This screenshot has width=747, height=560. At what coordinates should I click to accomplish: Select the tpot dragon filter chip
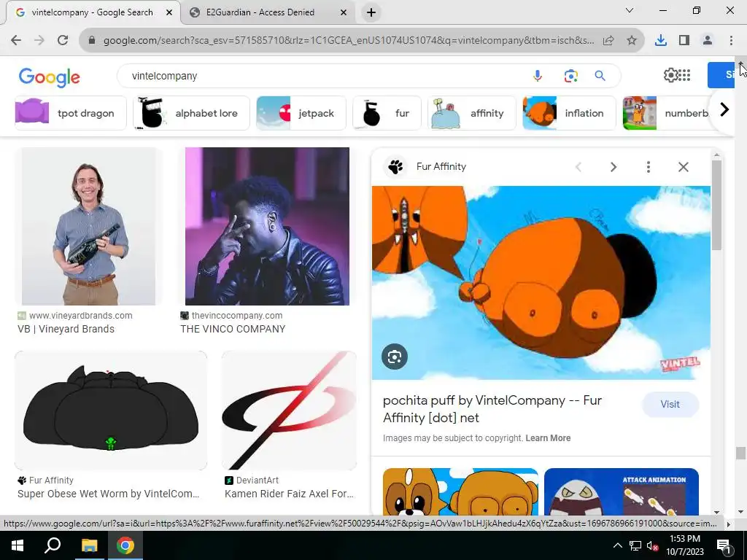71,113
